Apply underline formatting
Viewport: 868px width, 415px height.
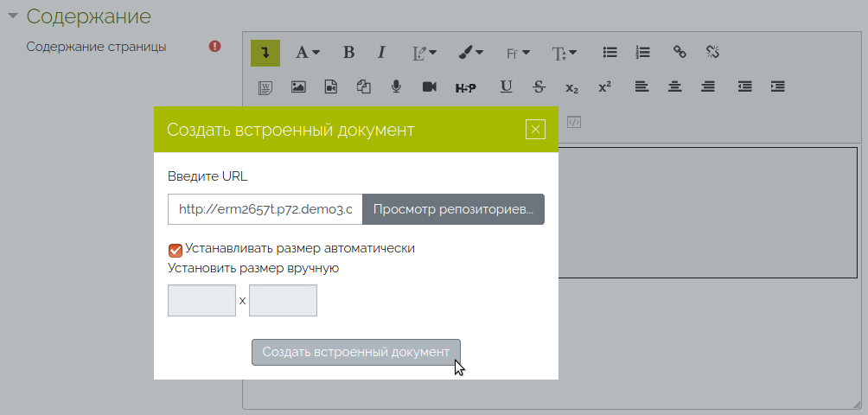click(x=507, y=86)
